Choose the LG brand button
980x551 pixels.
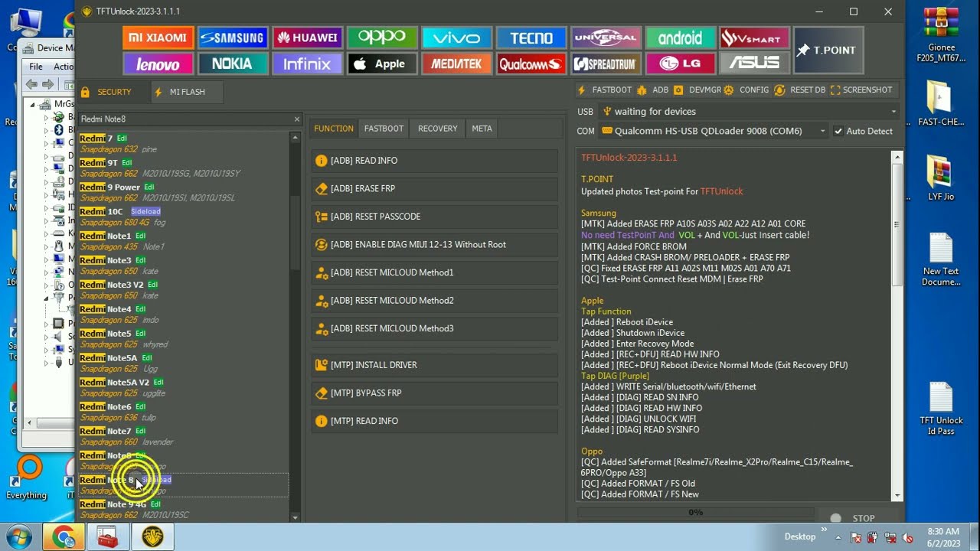(680, 64)
